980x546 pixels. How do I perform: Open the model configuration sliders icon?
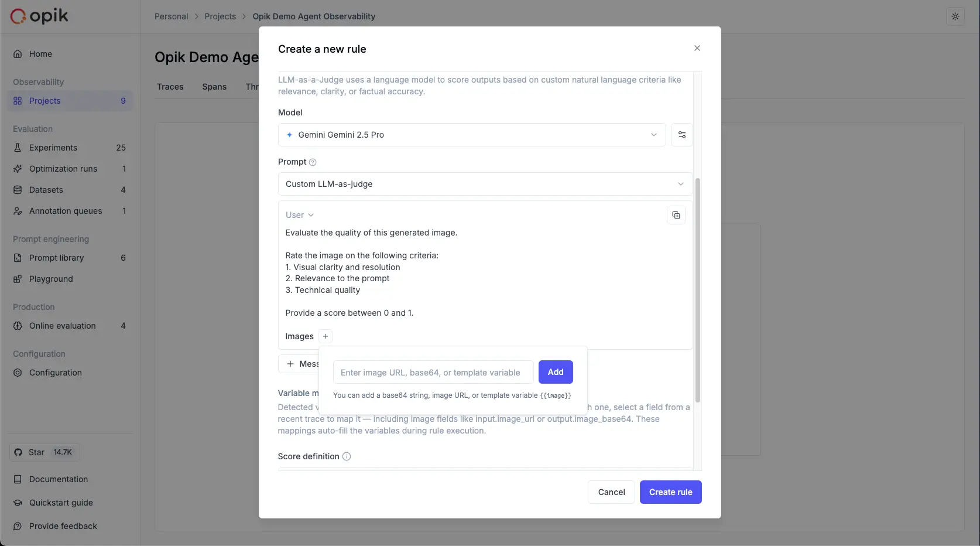(x=681, y=135)
